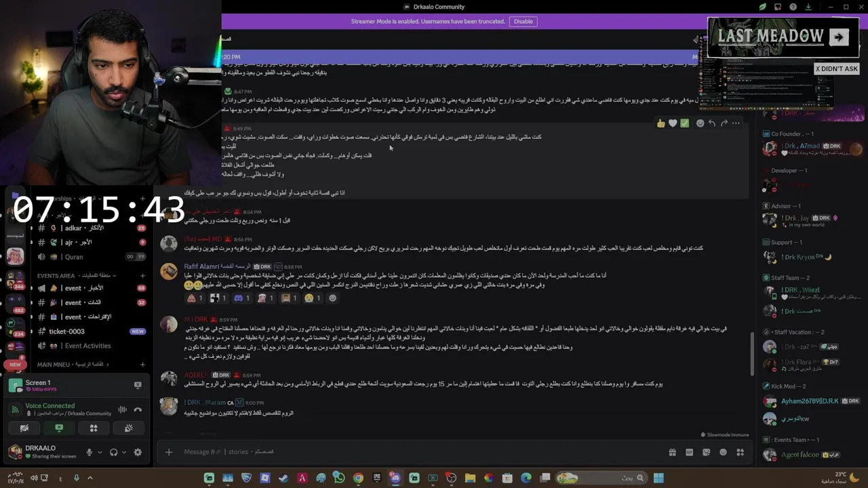Open the event chat channel with 32 badge
Viewport: 868px width, 488px height.
(x=92, y=302)
